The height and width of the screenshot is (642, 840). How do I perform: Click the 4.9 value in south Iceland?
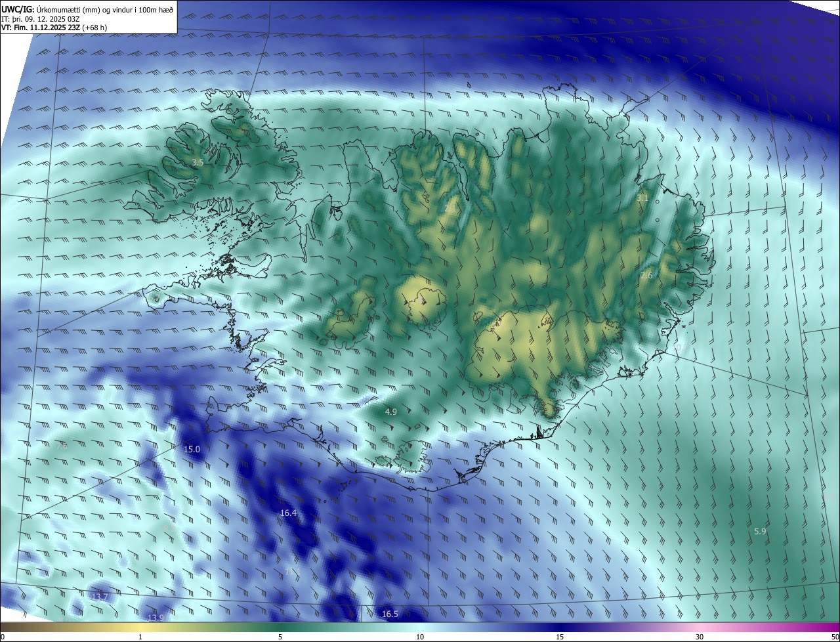pos(390,412)
